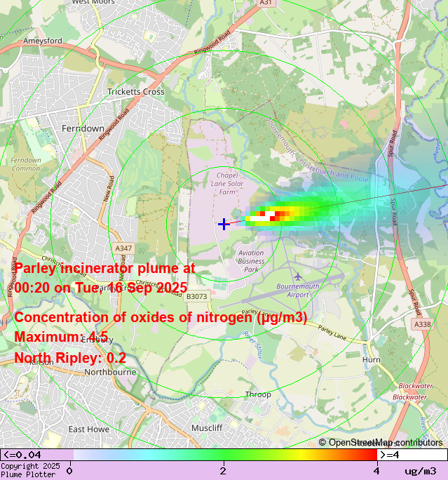Click the timestamp "00:20 on Tue, 16 Sep 2025"

point(101,288)
